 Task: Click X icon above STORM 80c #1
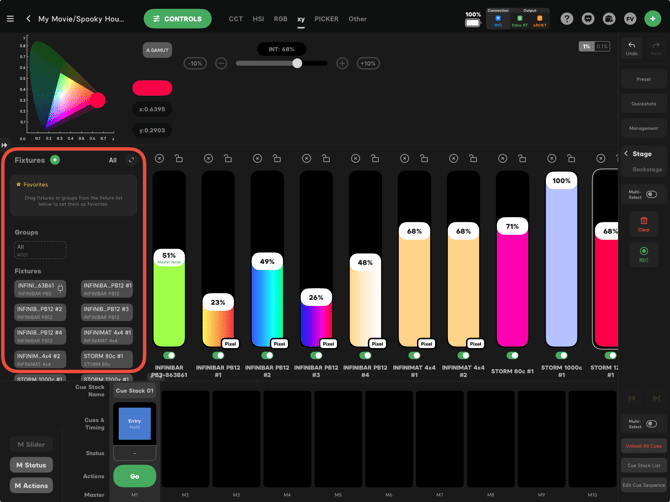click(502, 159)
